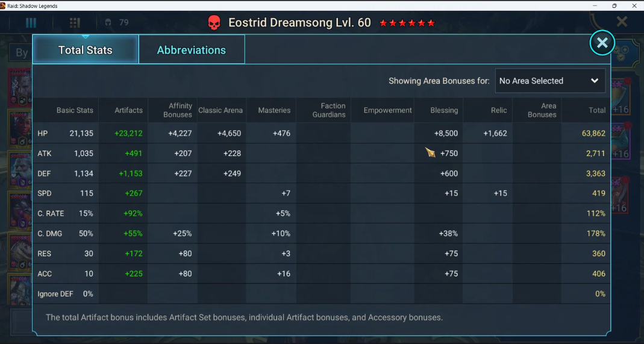
Task: Click the ACC masteries bonus +16
Action: tap(283, 274)
